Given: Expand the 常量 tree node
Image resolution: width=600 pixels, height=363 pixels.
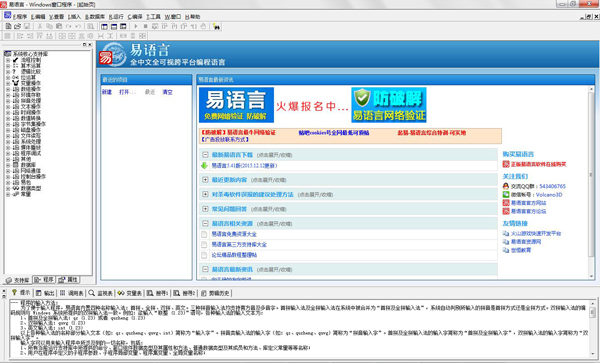Looking at the screenshot, I should [8, 194].
